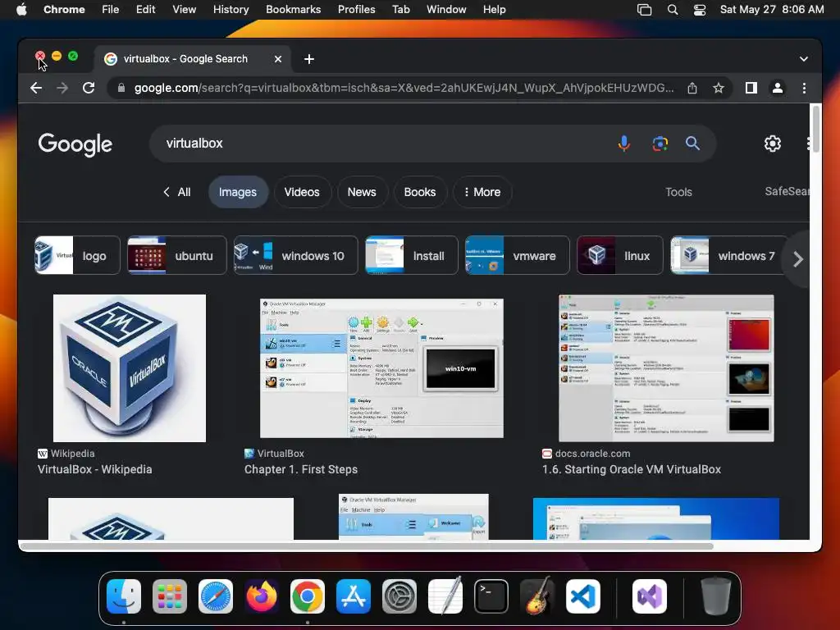Show more suggestion chips with right arrow
This screenshot has height=630, width=840.
[x=797, y=259]
